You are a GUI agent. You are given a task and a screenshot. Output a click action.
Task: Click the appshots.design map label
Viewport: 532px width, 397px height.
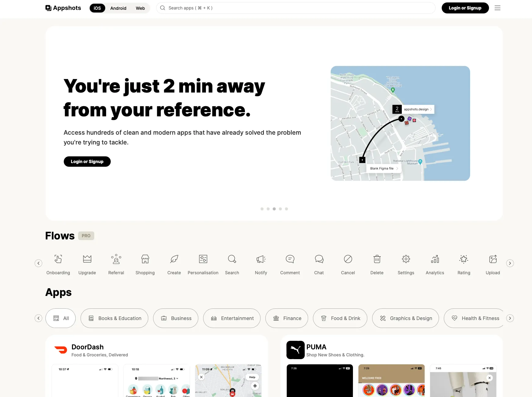(x=413, y=109)
